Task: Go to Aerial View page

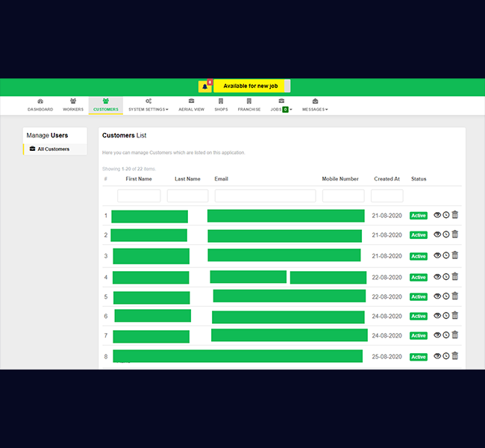Action: click(x=192, y=105)
